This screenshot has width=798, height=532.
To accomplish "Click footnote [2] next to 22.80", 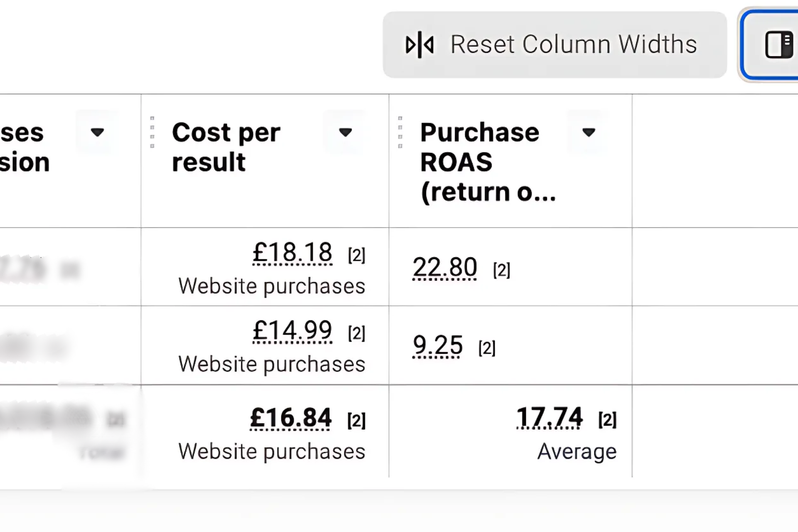I will (502, 270).
